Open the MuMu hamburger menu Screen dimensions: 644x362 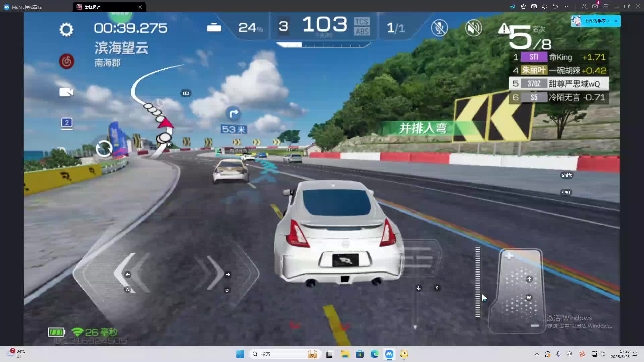(x=606, y=6)
